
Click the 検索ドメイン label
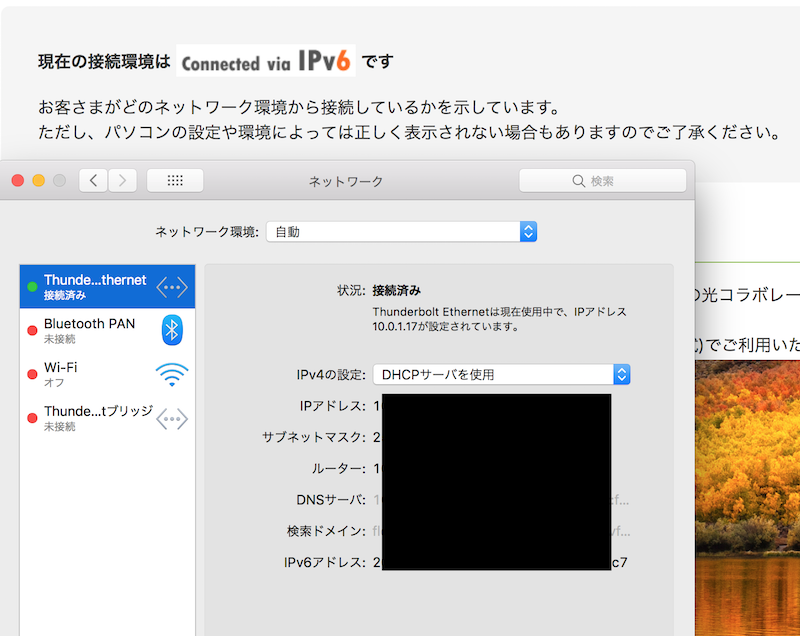click(327, 531)
